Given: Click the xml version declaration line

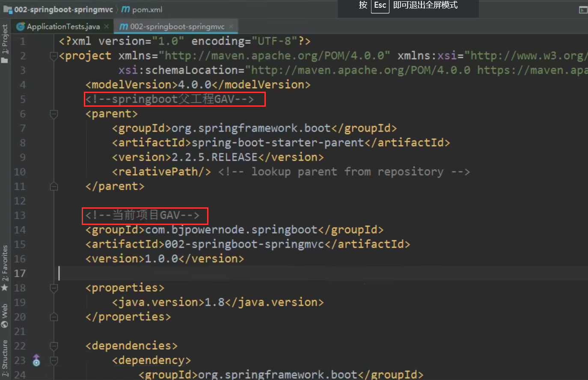Looking at the screenshot, I should click(x=184, y=41).
